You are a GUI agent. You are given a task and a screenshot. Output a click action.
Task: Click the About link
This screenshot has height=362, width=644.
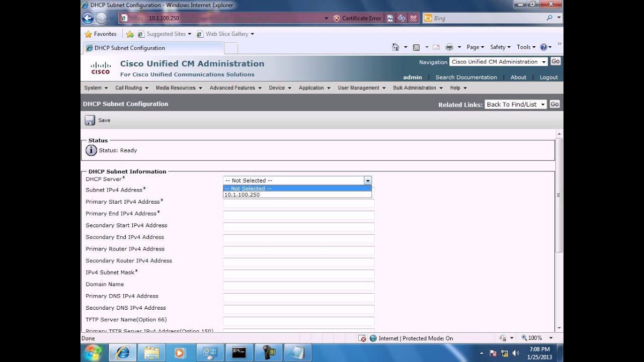[518, 77]
